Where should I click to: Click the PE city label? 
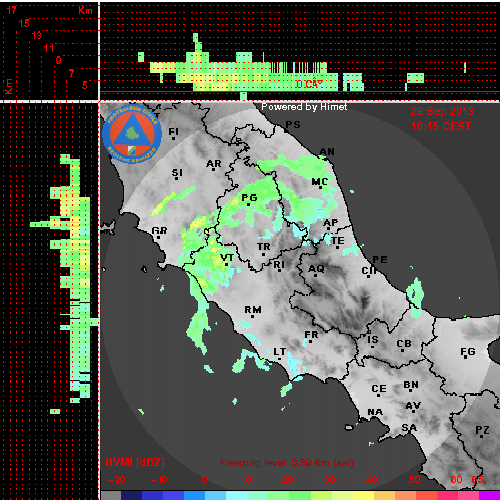pos(380,259)
